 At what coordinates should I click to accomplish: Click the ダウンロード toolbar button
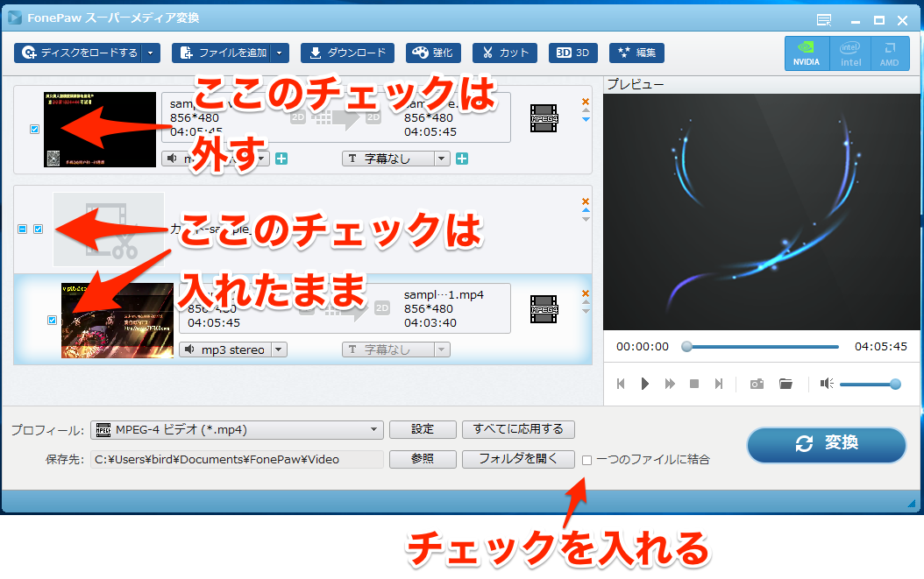click(x=347, y=53)
